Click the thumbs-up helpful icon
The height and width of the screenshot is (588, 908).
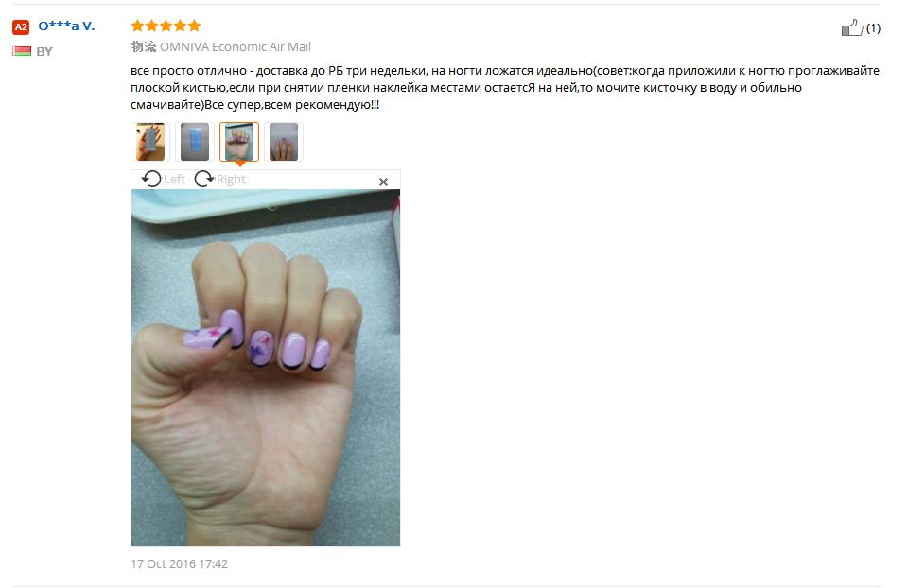point(852,27)
